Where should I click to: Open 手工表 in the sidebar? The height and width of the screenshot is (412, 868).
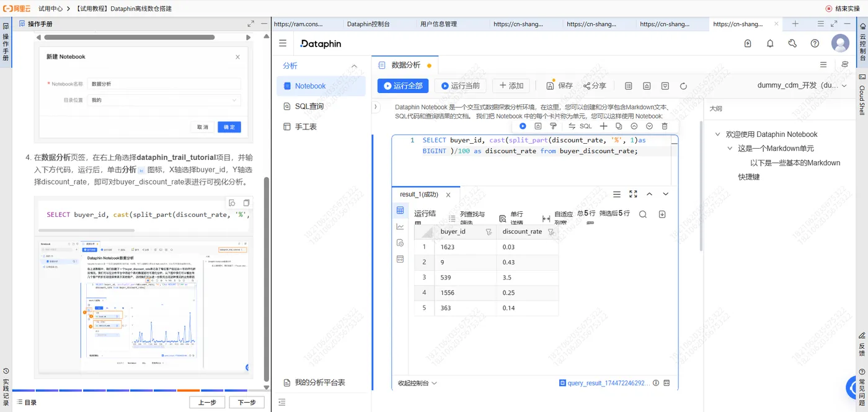pyautogui.click(x=321, y=126)
